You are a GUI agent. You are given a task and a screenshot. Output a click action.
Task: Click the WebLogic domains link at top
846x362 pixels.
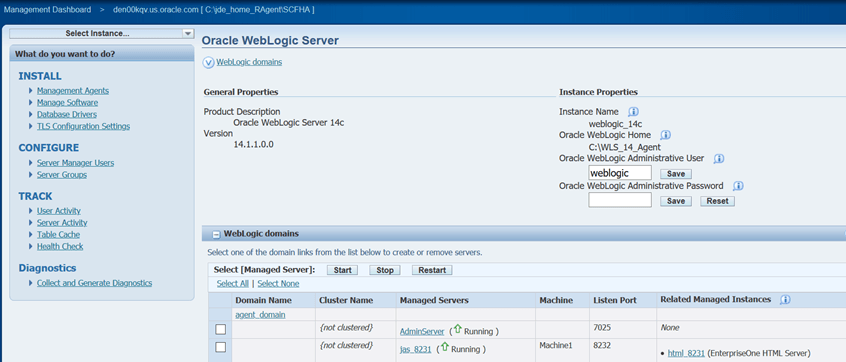click(249, 62)
